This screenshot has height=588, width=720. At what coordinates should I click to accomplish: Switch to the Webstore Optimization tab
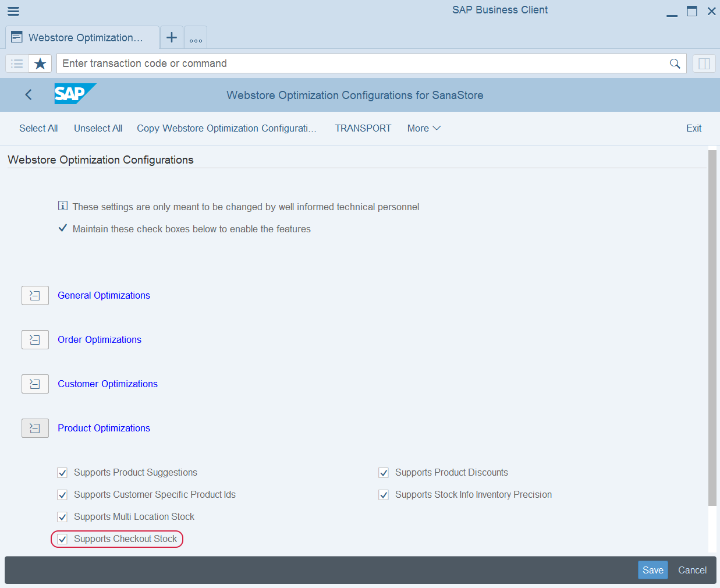82,38
